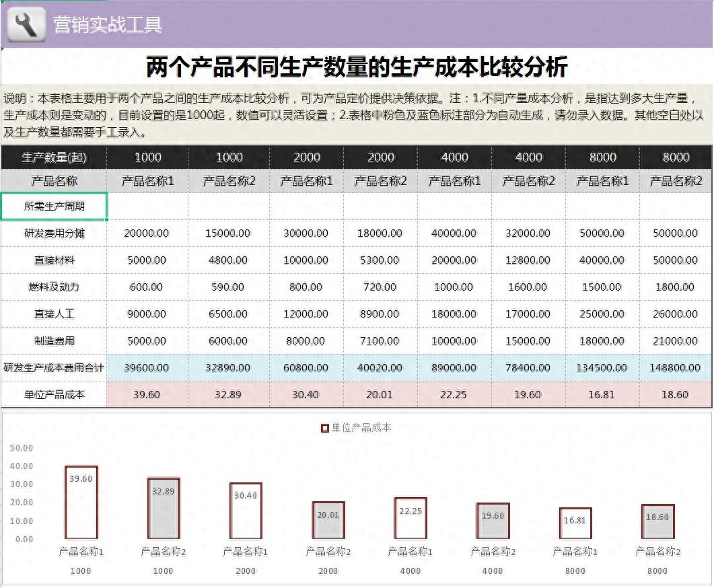Click the 单位产品成本 legend marker in the chart
Screen dimensions: 714x588
point(325,428)
